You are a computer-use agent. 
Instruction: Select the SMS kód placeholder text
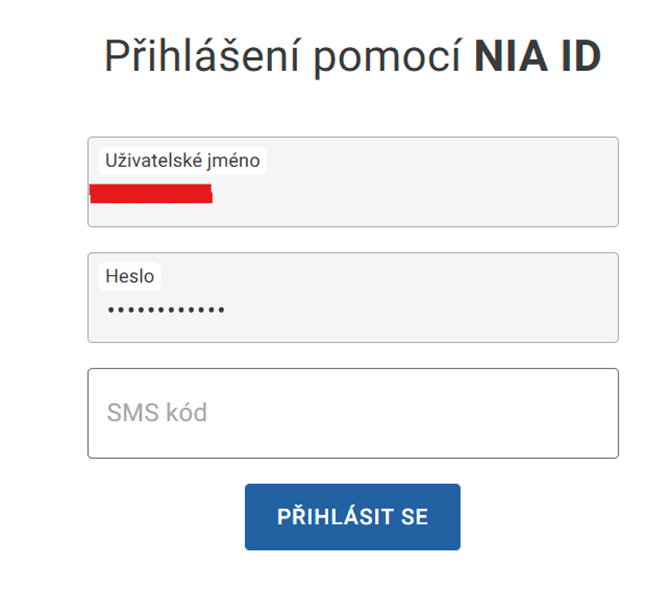(156, 413)
